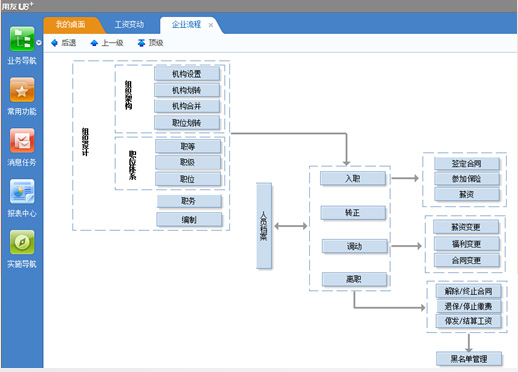Click the 入职 process node

pos(353,178)
